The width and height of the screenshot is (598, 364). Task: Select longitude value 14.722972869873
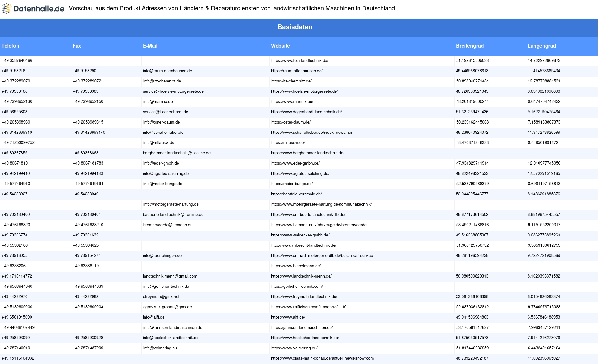pyautogui.click(x=544, y=61)
